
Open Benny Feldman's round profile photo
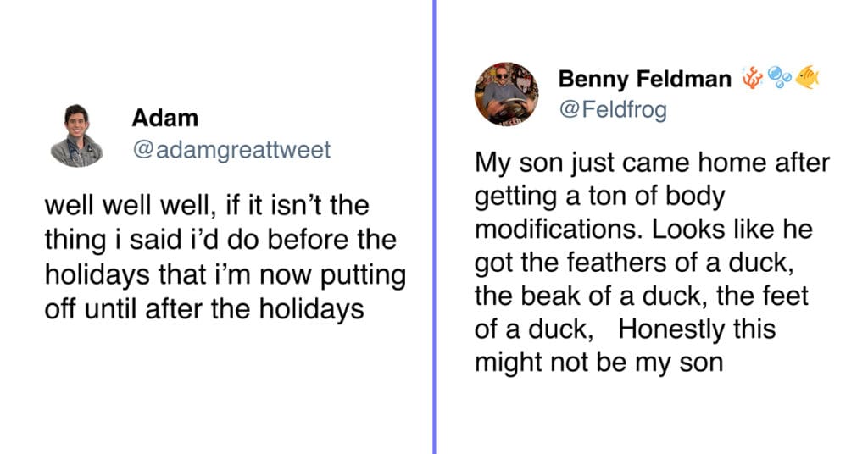(507, 93)
